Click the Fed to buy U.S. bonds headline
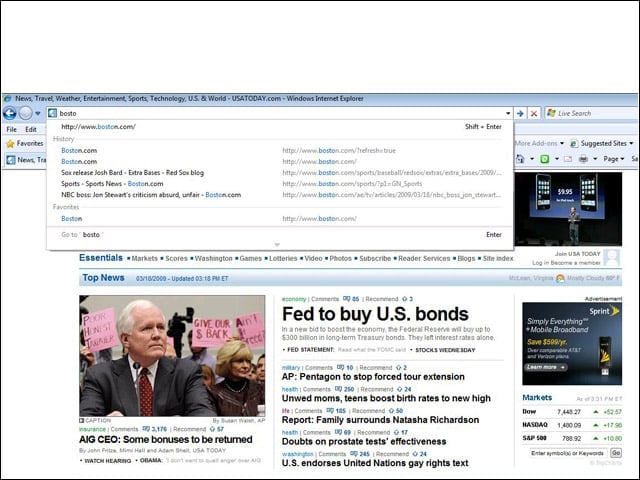The width and height of the screenshot is (640, 480). coord(375,314)
